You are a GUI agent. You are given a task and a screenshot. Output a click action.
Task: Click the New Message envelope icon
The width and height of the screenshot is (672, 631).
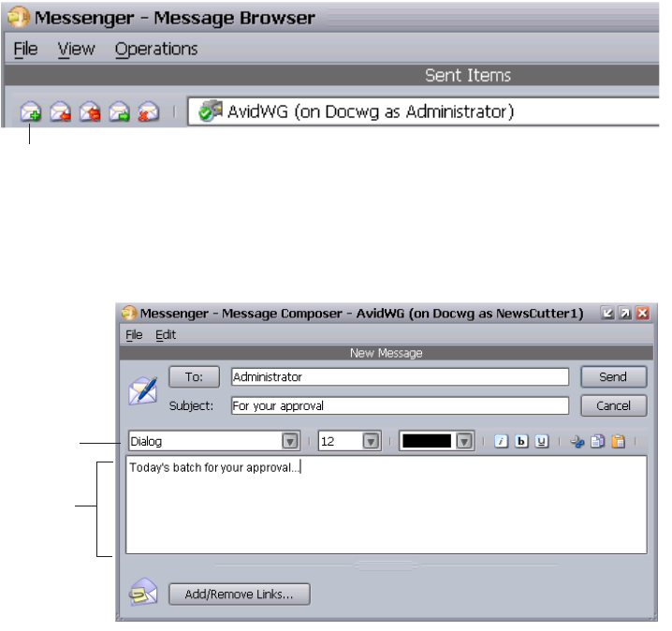31,112
